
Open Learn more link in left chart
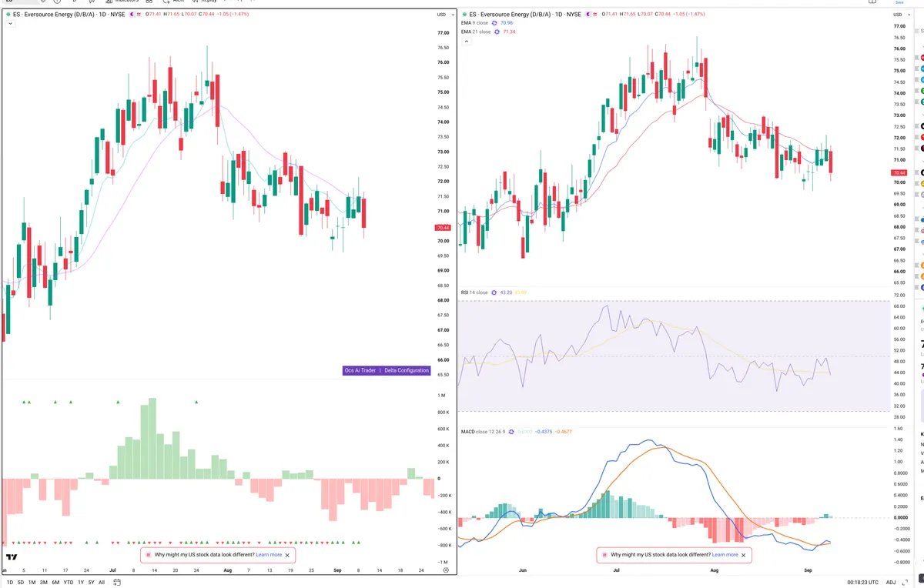pyautogui.click(x=269, y=555)
